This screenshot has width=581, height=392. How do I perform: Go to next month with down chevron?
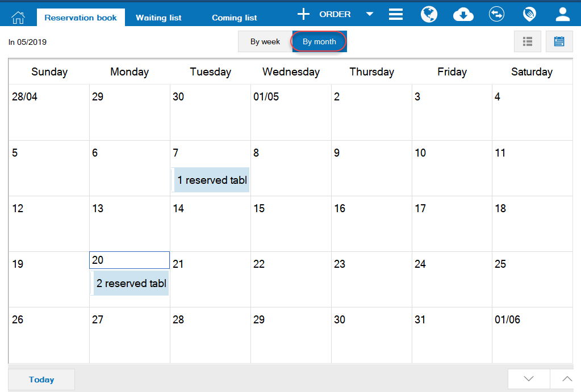point(529,379)
